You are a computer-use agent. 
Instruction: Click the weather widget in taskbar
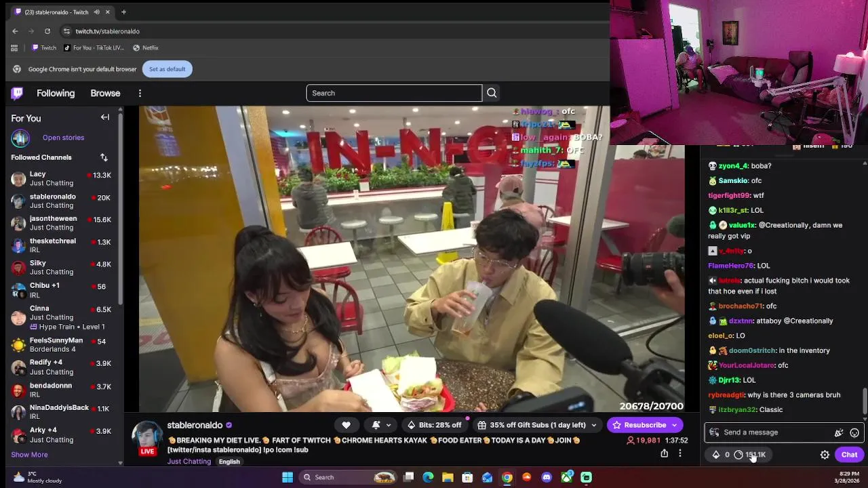(37, 477)
